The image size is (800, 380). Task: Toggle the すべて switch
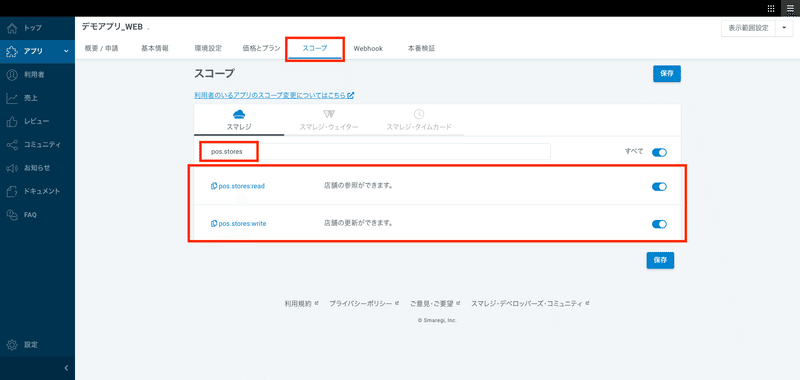(659, 152)
